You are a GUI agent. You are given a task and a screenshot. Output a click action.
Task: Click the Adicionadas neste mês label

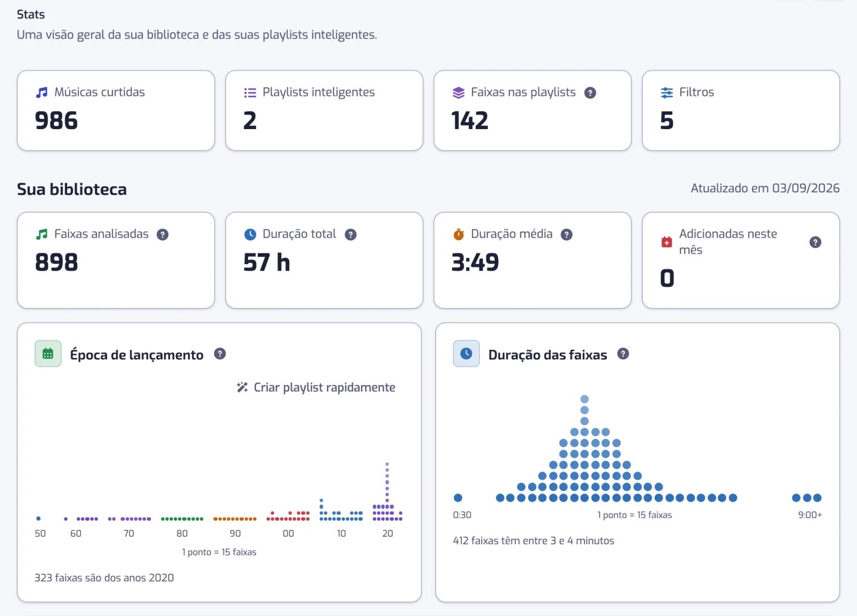[728, 242]
